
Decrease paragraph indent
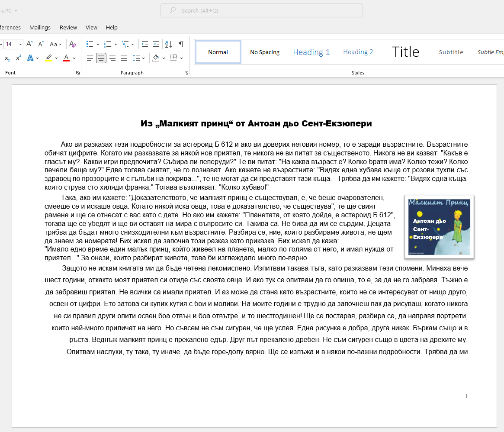click(145, 44)
